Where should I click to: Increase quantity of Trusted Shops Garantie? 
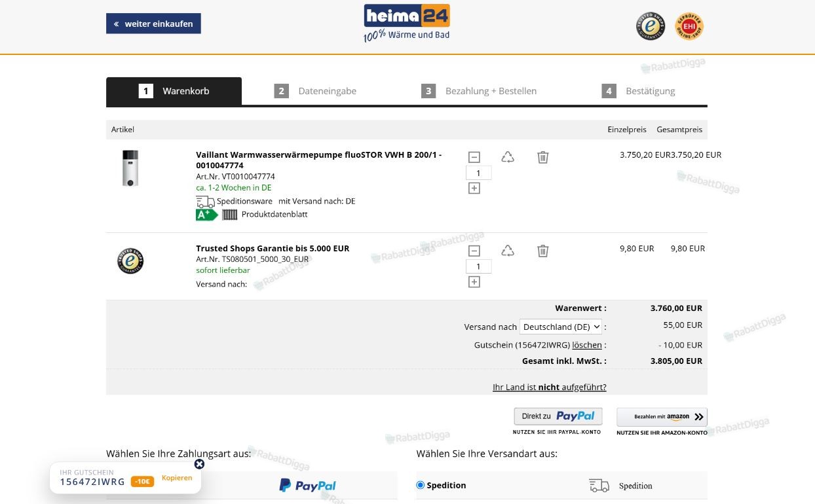[474, 282]
